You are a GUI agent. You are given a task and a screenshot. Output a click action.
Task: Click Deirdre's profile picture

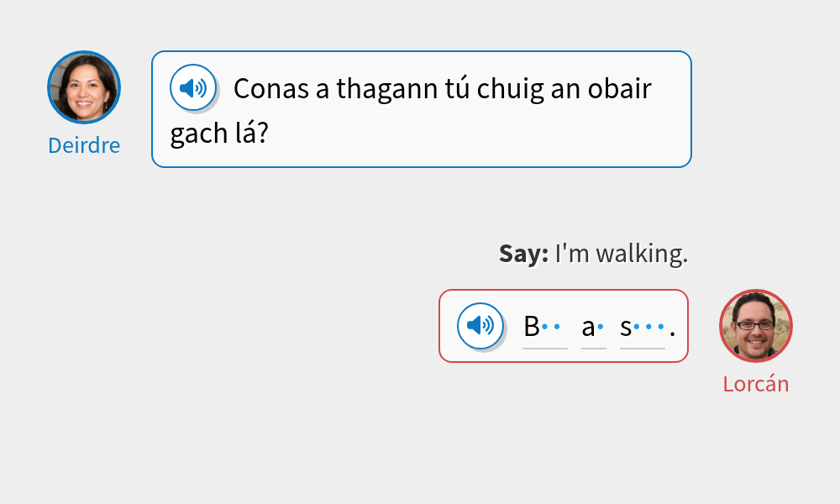[84, 87]
